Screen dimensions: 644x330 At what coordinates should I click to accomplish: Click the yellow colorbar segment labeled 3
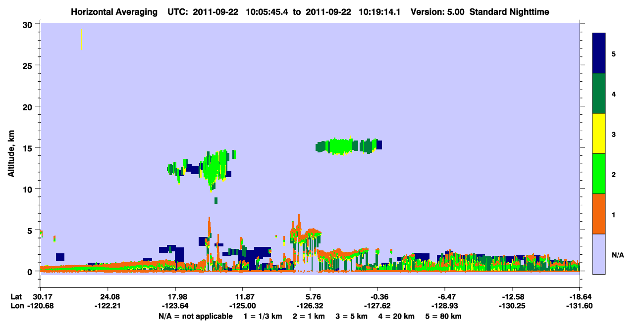[599, 134]
